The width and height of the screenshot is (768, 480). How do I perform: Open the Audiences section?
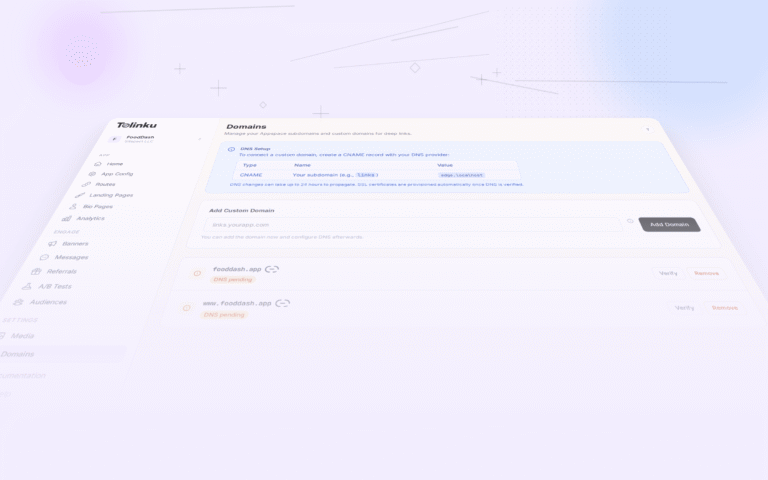click(40, 302)
